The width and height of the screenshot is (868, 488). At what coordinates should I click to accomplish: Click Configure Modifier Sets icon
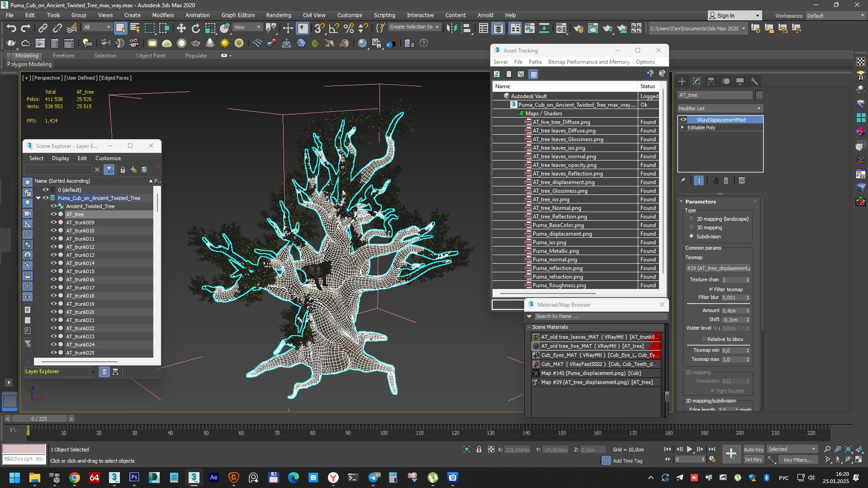point(742,180)
